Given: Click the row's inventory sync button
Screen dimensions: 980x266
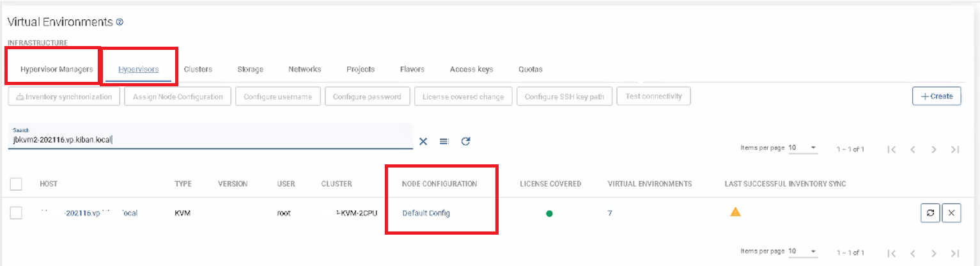Looking at the screenshot, I should [x=930, y=214].
